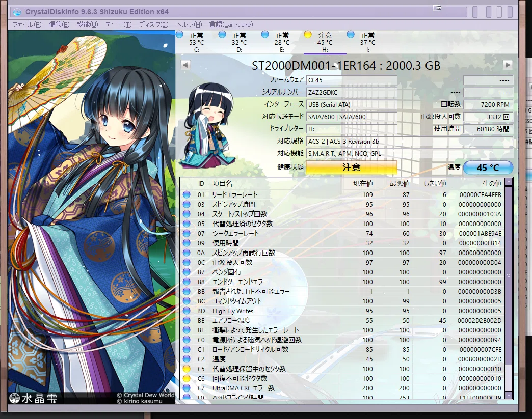532x419 pixels.
Task: Open the 編集(E) menu
Action: 59,25
